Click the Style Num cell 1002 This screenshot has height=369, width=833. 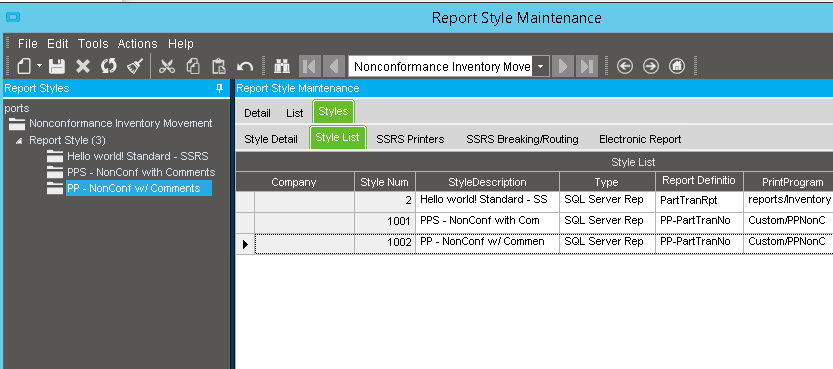coord(385,243)
